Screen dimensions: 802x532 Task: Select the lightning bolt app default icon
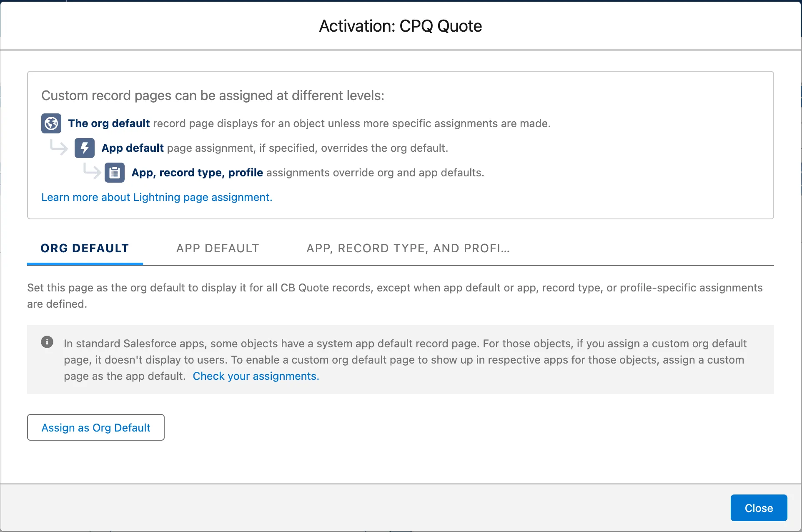(84, 148)
